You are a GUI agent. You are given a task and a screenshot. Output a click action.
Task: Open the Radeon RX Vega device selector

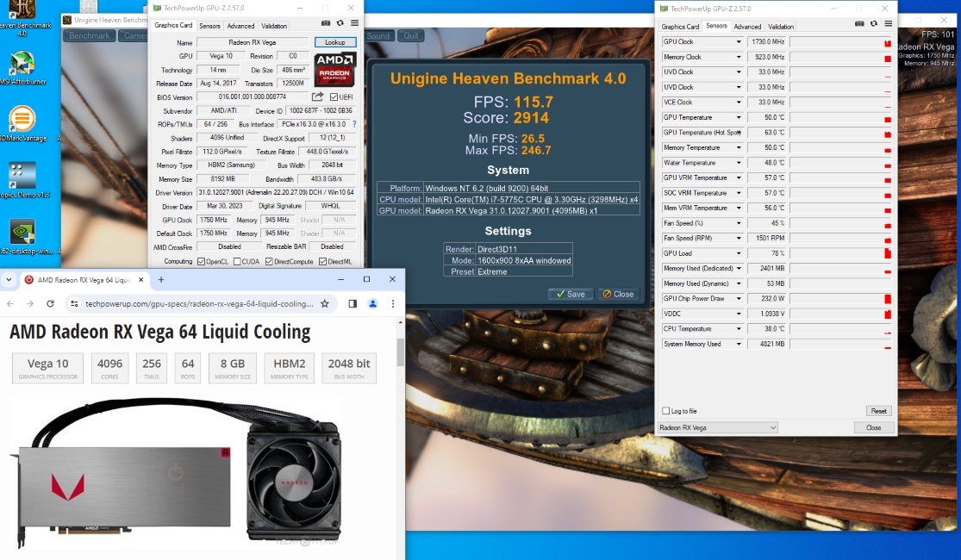[x=718, y=427]
